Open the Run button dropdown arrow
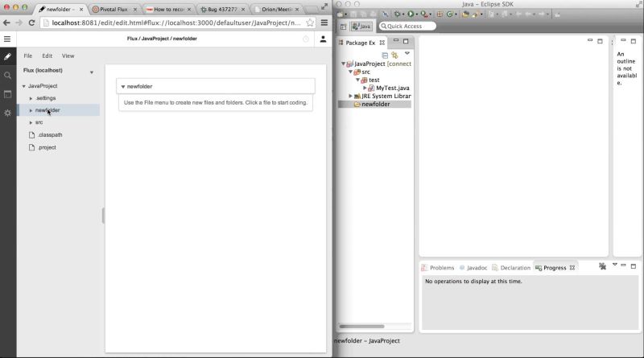 pyautogui.click(x=416, y=14)
